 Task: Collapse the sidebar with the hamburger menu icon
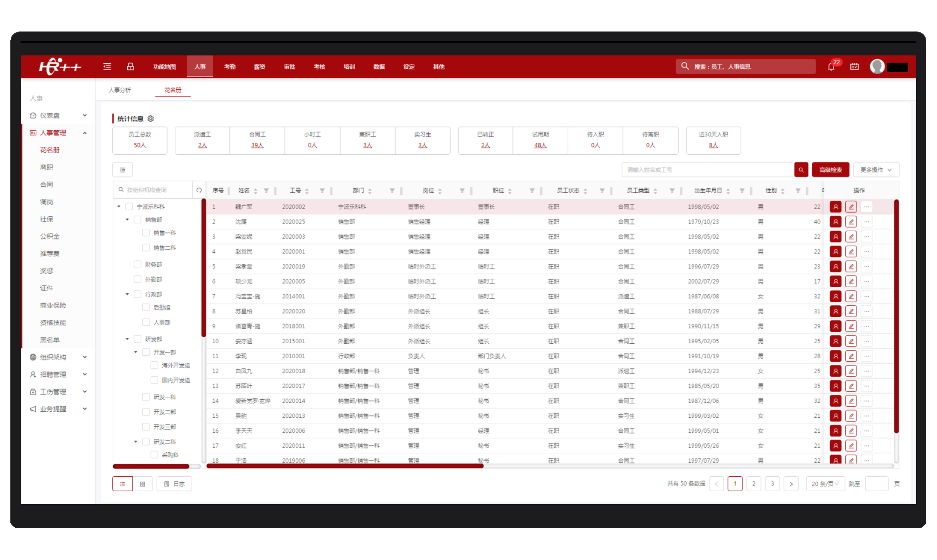tap(107, 66)
